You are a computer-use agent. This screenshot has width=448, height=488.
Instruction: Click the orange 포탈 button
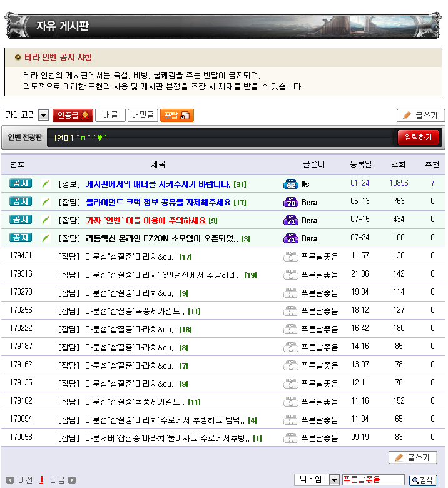[x=176, y=115]
